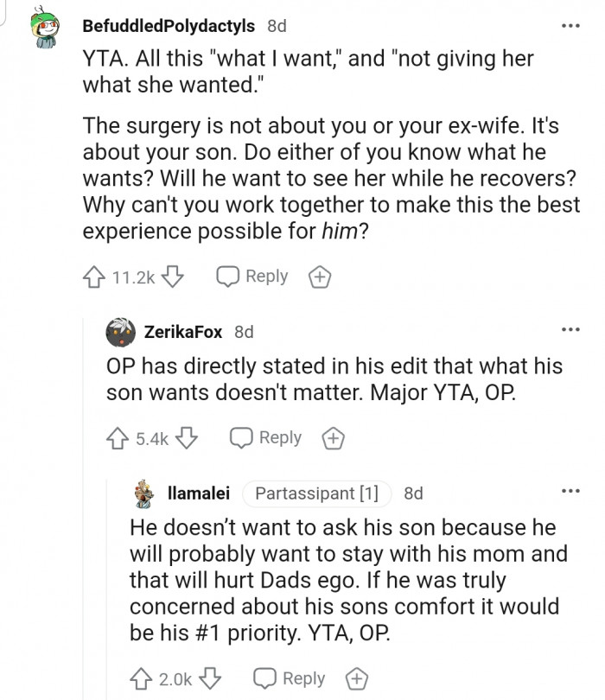Click the Partassipant [1] flair badge

tap(318, 493)
